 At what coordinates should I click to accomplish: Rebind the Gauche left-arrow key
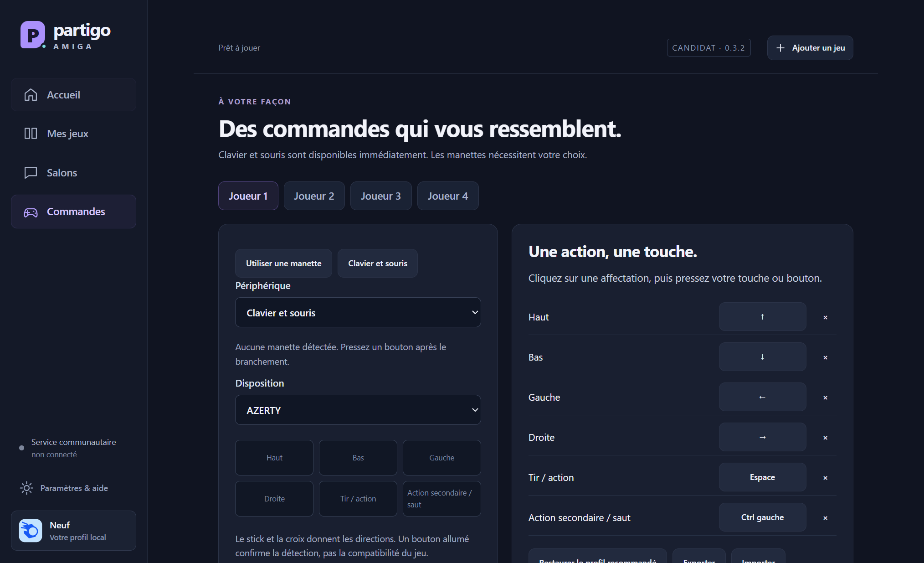coord(763,397)
